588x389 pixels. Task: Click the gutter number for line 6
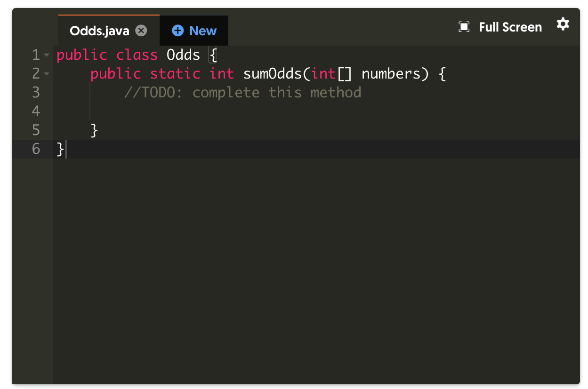coord(36,149)
